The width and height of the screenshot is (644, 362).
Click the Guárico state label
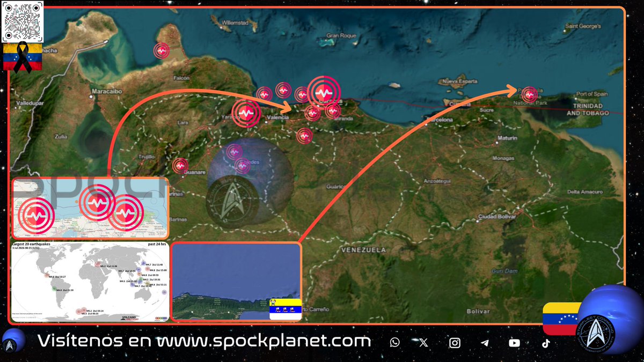click(x=337, y=187)
